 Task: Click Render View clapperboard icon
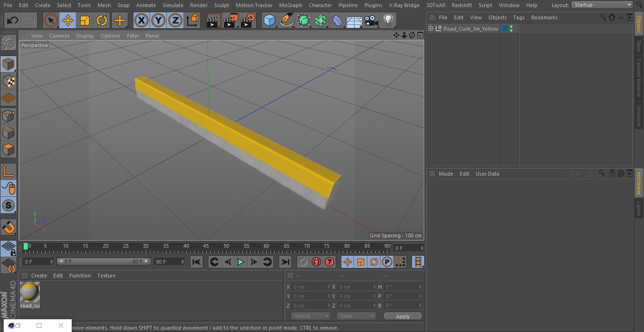214,21
